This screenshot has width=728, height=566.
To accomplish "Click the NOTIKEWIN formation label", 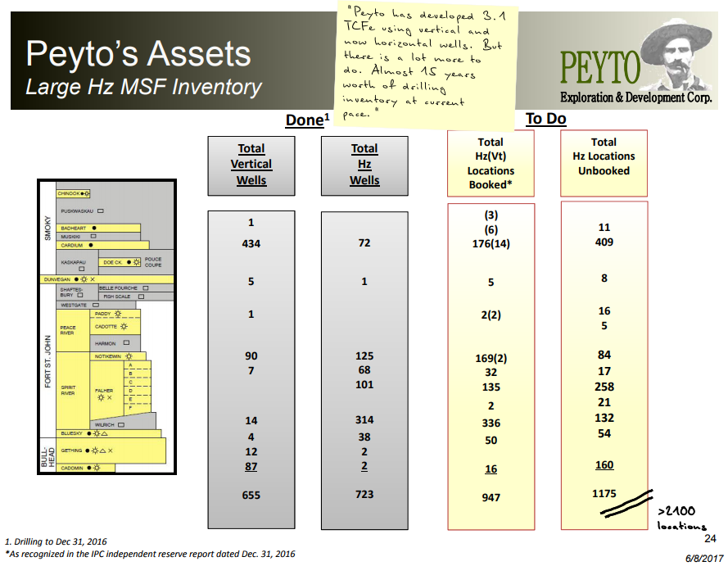I will tap(108, 356).
